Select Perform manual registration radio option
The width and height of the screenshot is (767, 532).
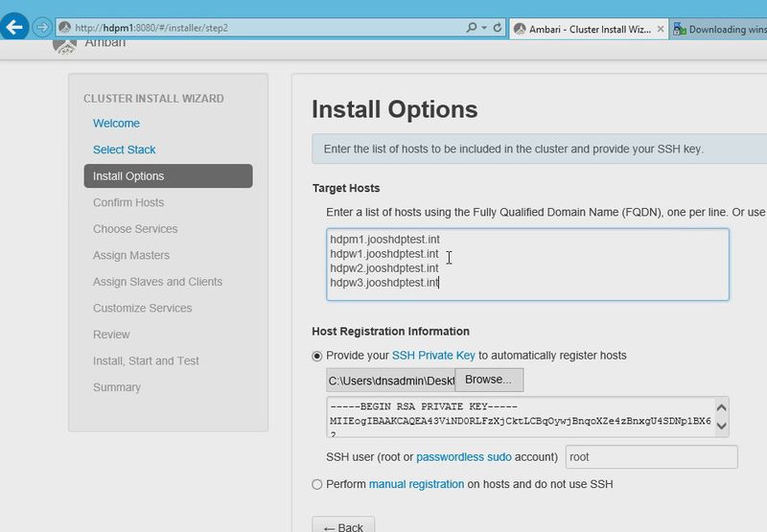[x=317, y=484]
